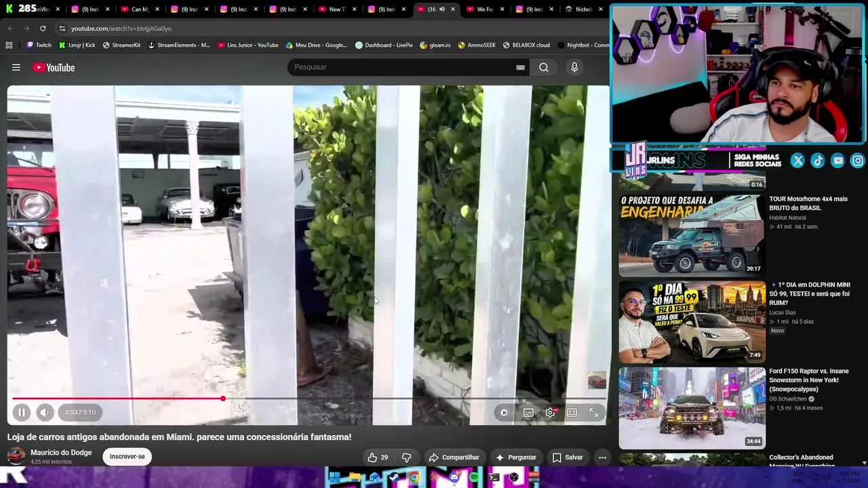Start voice search with microphone icon

(574, 67)
